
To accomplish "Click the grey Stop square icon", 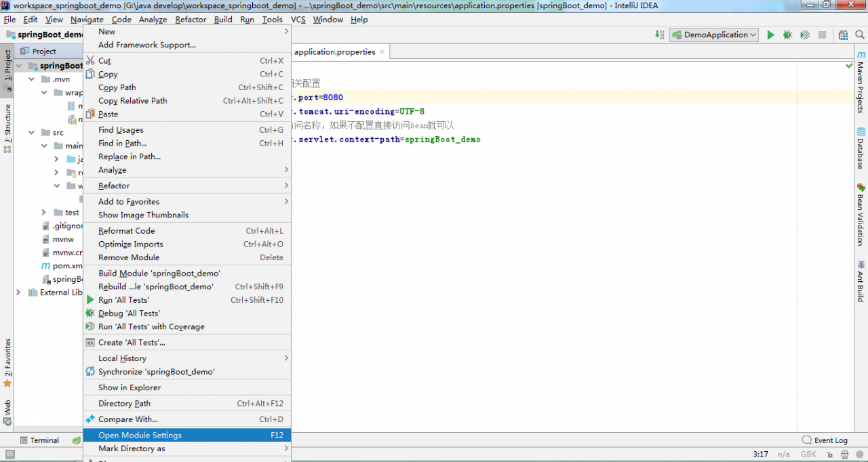I will 822,35.
